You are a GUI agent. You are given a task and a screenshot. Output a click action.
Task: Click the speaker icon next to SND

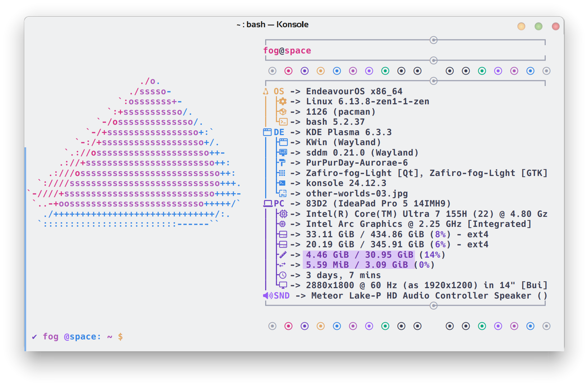pos(268,296)
